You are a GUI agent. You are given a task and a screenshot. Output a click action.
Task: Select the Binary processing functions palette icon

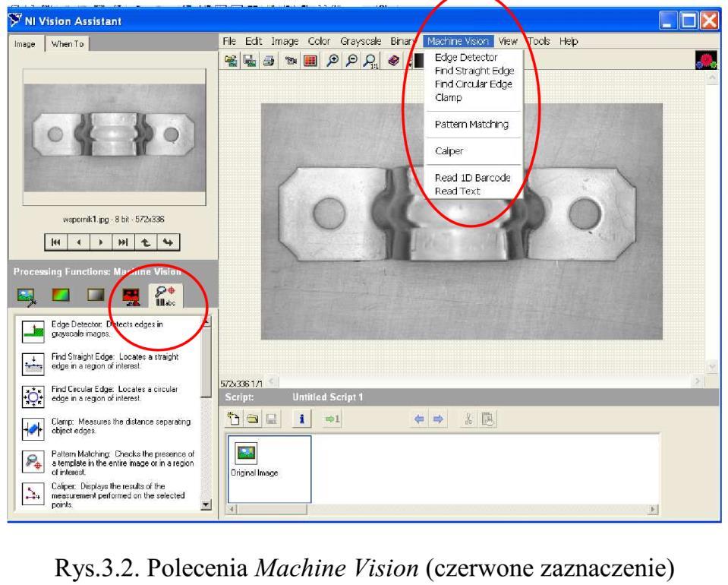point(131,296)
